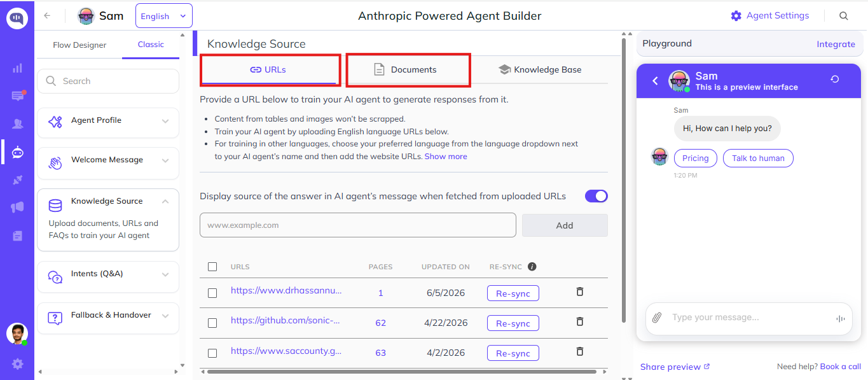
Task: Delete the github.com/sonic URL row
Action: (x=580, y=321)
